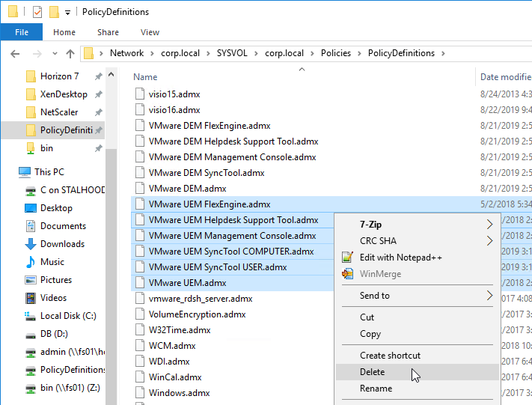Expand the Send to submenu

tap(418, 296)
